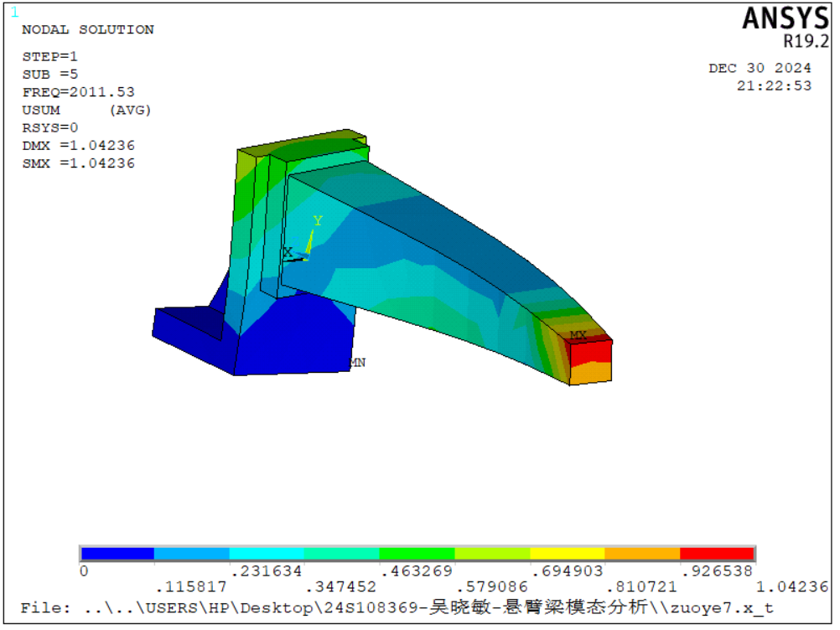Screen dimensions: 840x630
Task: Click the (AVG) label
Action: pyautogui.click(x=130, y=110)
